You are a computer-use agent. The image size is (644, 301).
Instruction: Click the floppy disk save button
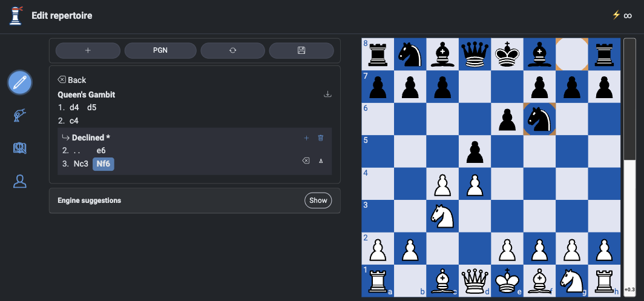point(301,50)
